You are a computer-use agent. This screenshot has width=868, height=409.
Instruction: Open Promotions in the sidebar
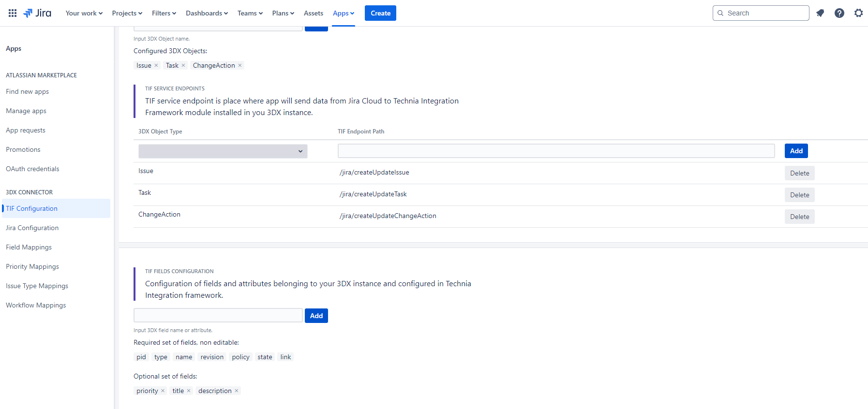[x=23, y=149]
